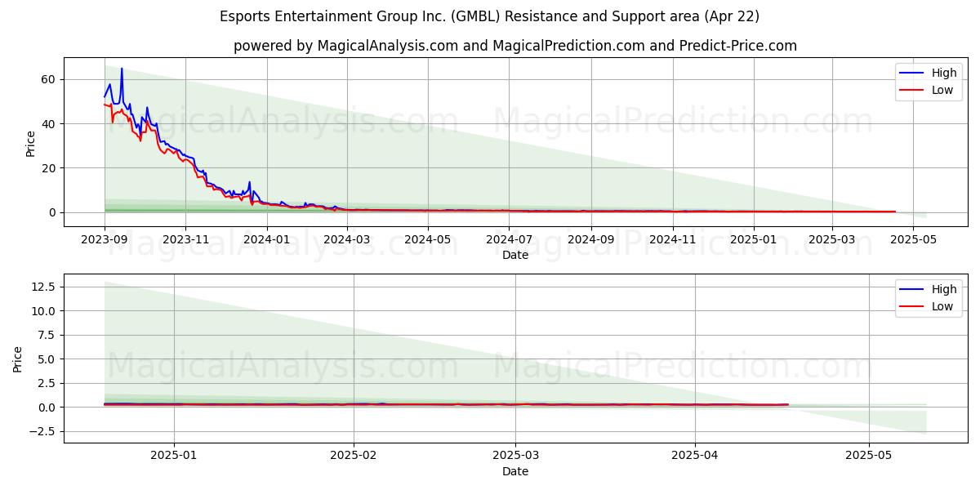Click the '2024-11' x-axis label
The image size is (980, 490).
672,239
